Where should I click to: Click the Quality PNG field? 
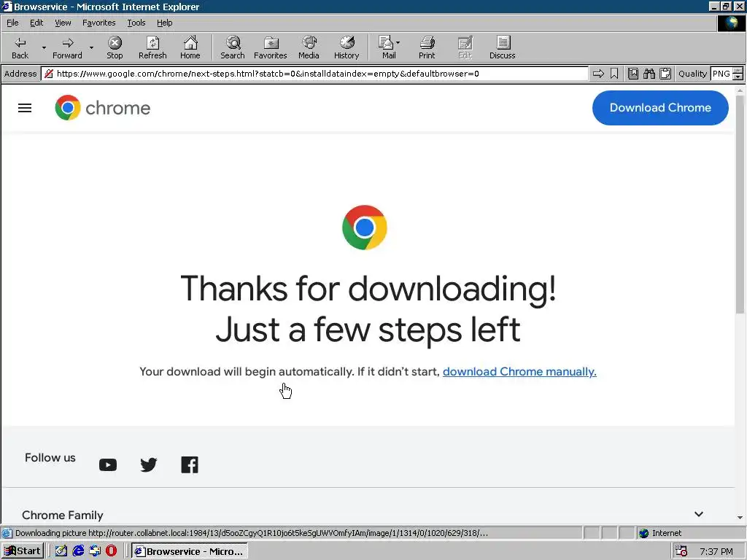721,74
